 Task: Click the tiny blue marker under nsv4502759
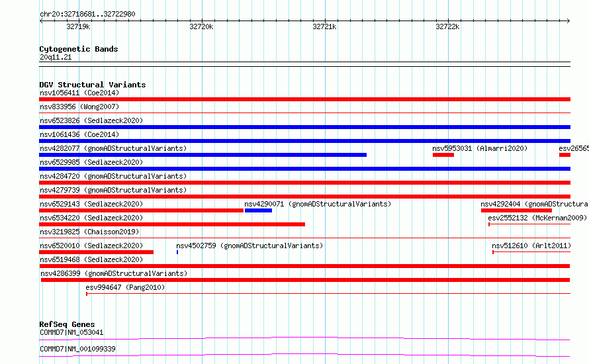(x=177, y=252)
